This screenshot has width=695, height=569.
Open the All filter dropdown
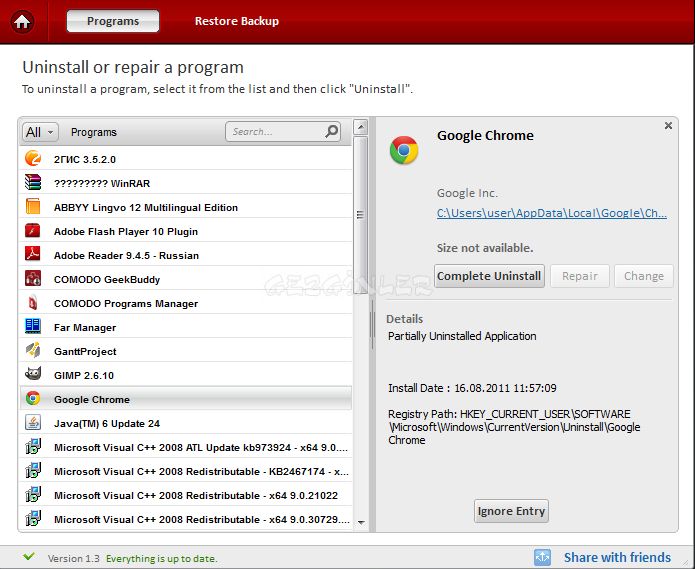[x=40, y=132]
